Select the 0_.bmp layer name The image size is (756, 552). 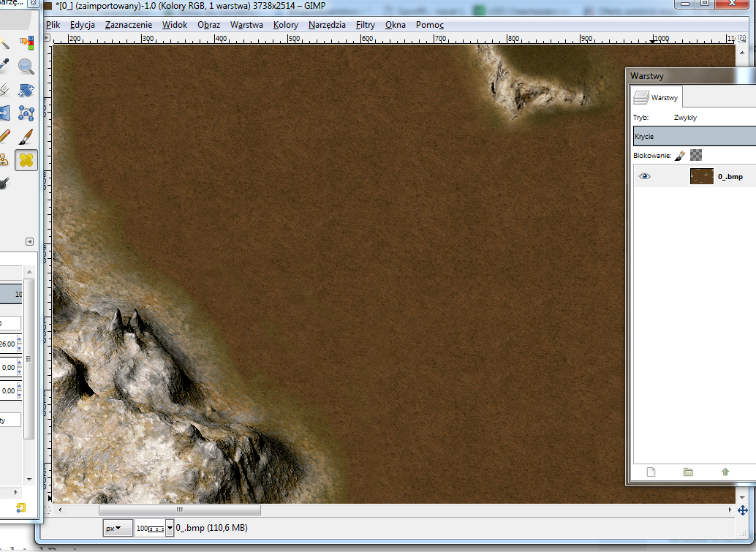pos(730,176)
